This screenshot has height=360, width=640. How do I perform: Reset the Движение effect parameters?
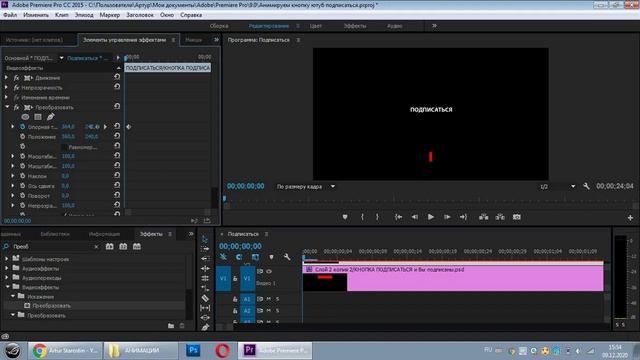coord(117,77)
